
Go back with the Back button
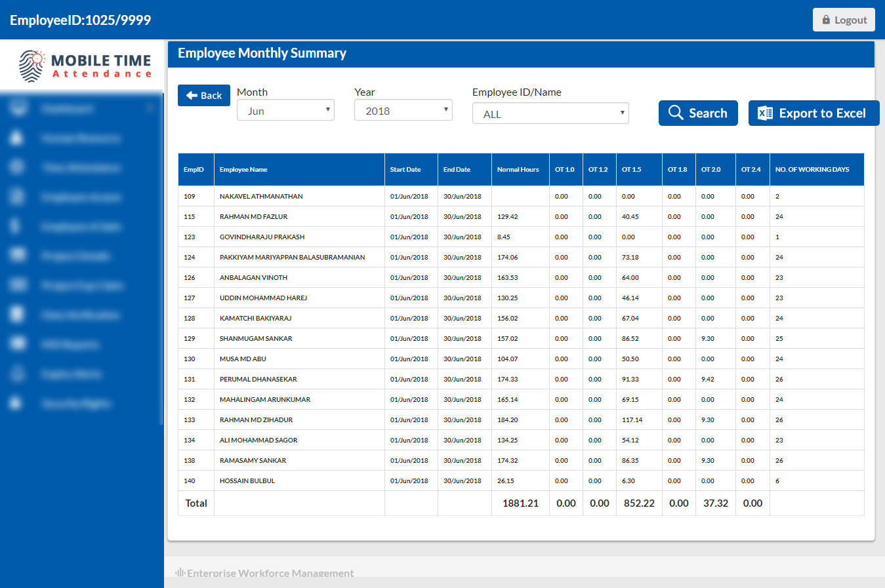204,95
